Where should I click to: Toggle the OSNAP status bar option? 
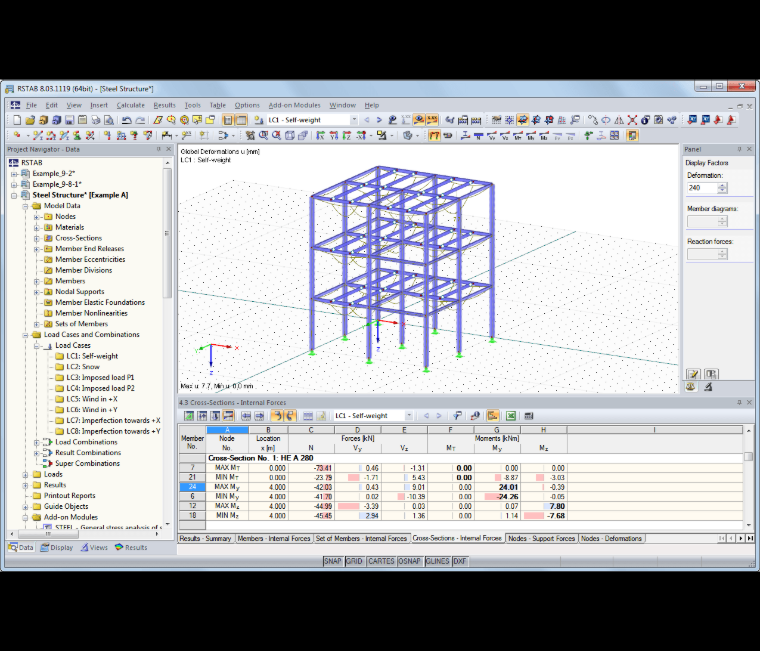click(x=410, y=561)
